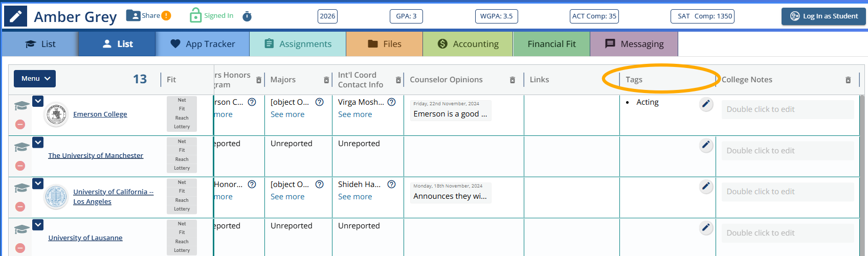Set Emerson College fit to Net

point(182,100)
